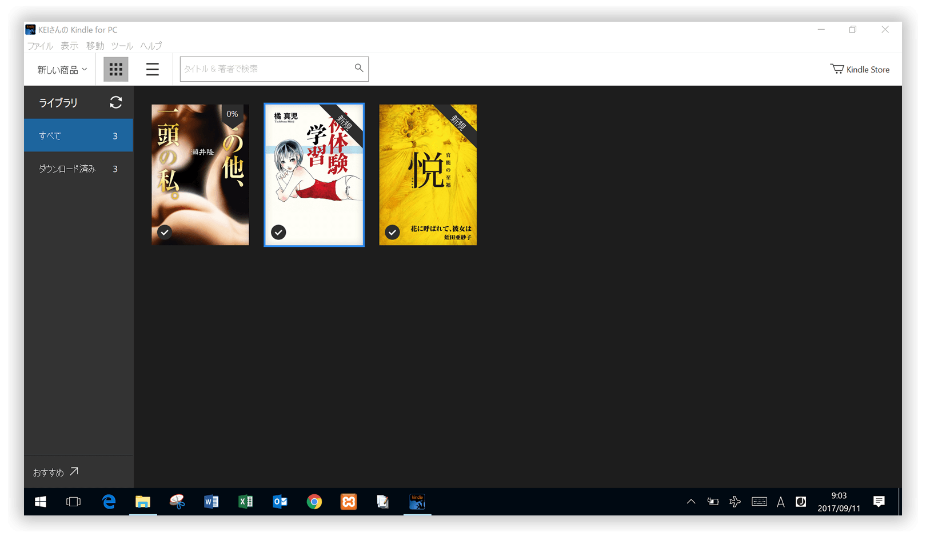Open the Windows Start menu
Screen dimensions: 926x560
click(x=40, y=502)
